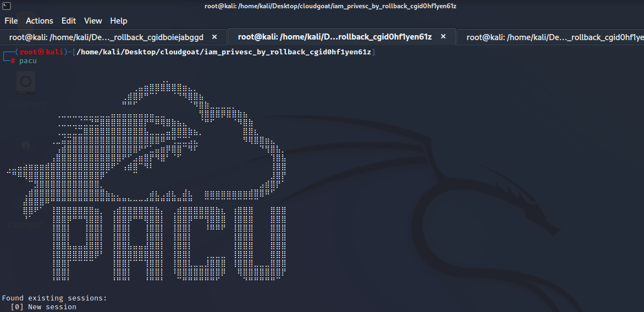Click 'Found existing sessions:' line
This screenshot has width=644, height=312.
click(x=54, y=298)
